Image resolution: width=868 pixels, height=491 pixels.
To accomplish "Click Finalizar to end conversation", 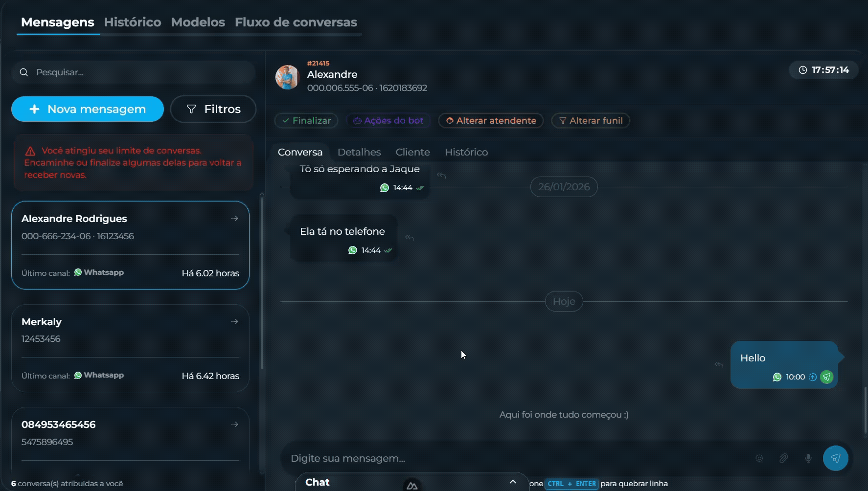I will 306,121.
